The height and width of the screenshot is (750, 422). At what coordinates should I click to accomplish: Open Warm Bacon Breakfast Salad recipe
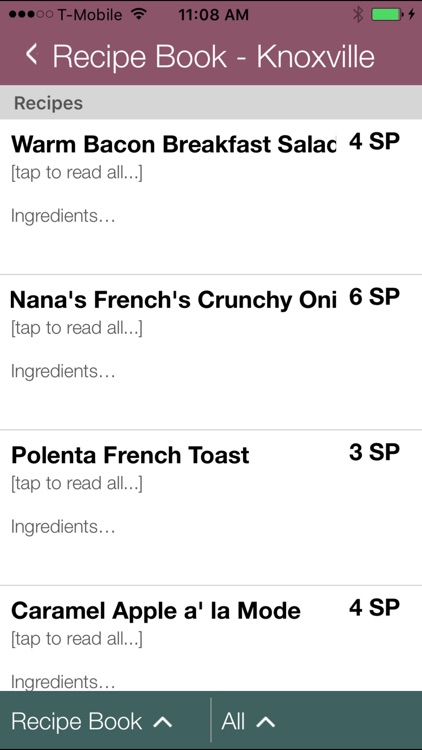point(211,197)
